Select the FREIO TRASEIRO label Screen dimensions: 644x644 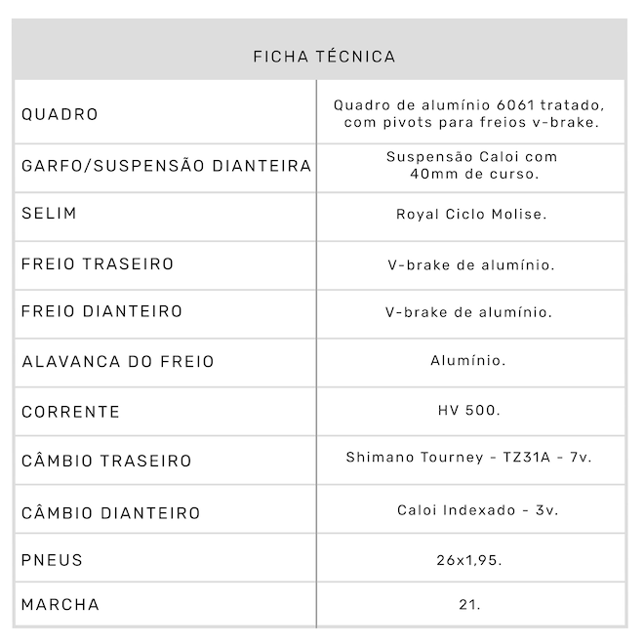point(98,263)
